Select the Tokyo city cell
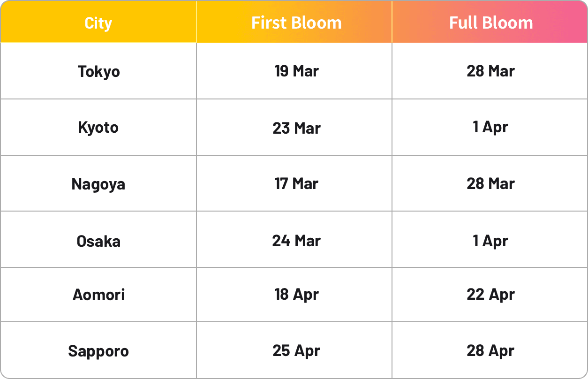 (x=98, y=71)
